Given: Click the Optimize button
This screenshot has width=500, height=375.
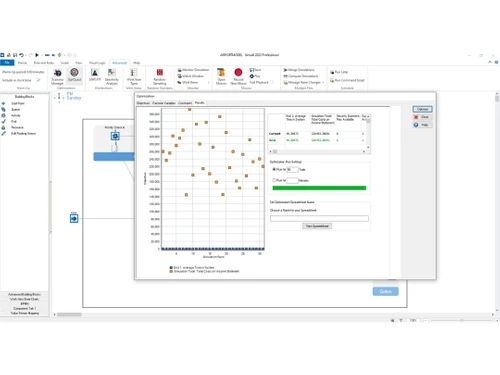Looking at the screenshot, I should click(x=422, y=109).
